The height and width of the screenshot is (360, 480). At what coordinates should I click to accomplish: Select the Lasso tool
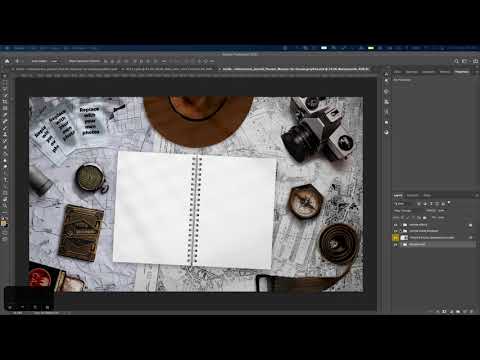(x=5, y=89)
